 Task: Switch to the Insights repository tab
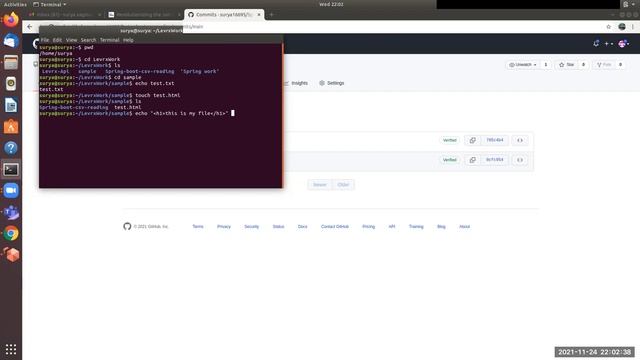tap(296, 83)
